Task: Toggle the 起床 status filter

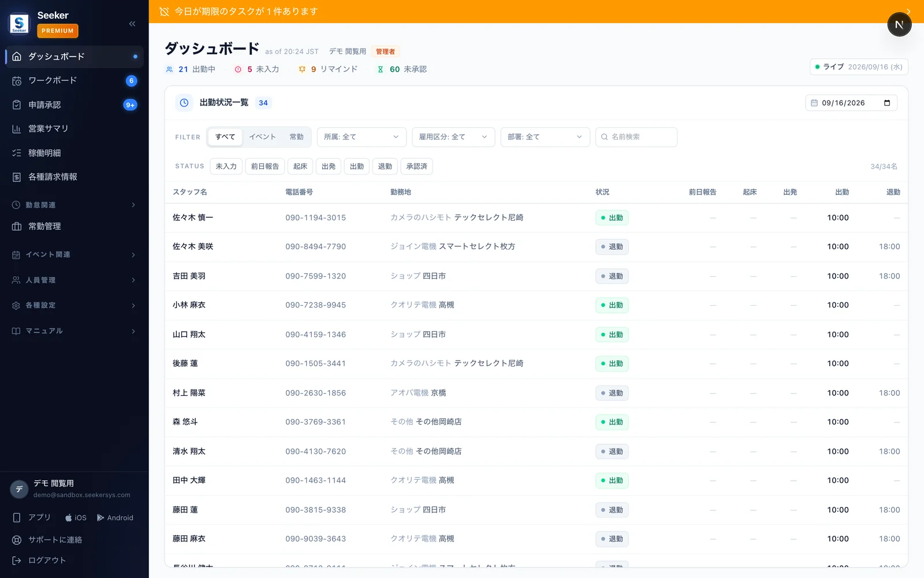Action: point(300,166)
